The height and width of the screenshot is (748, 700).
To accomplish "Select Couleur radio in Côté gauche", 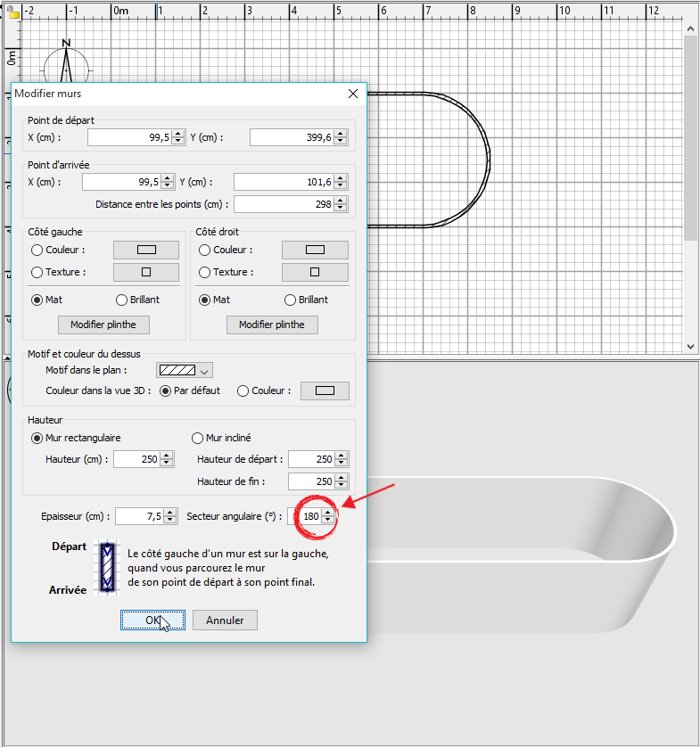I will point(37,250).
